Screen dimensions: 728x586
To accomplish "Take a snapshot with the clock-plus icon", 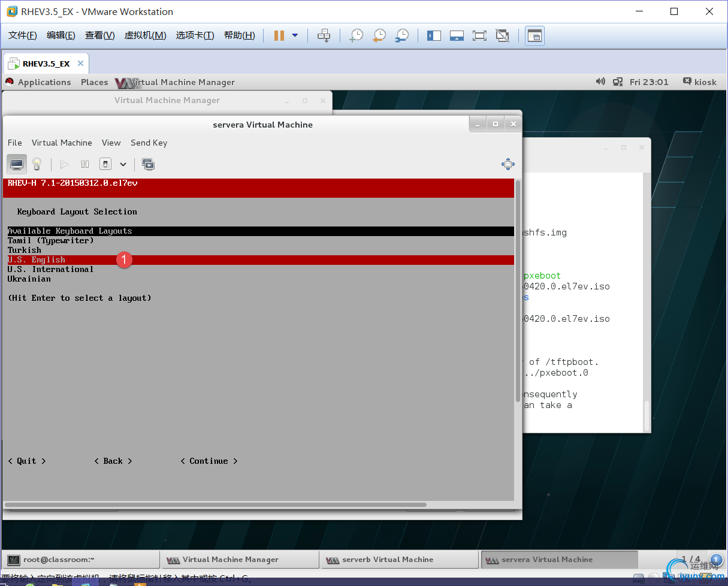I will 357,36.
